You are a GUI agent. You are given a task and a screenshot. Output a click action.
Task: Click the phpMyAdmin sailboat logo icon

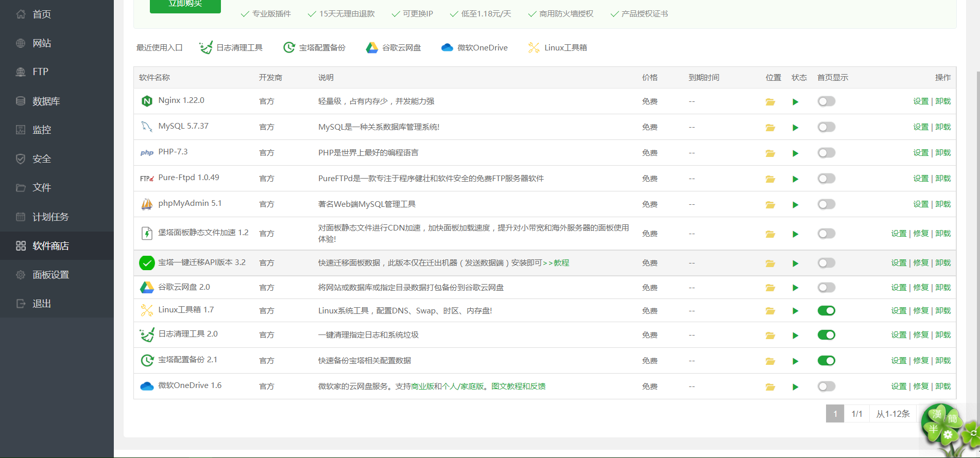147,204
